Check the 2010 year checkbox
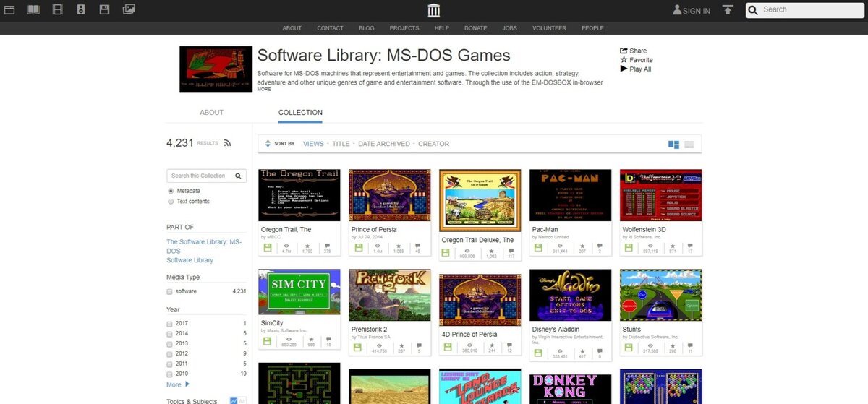The width and height of the screenshot is (868, 404). pyautogui.click(x=169, y=374)
